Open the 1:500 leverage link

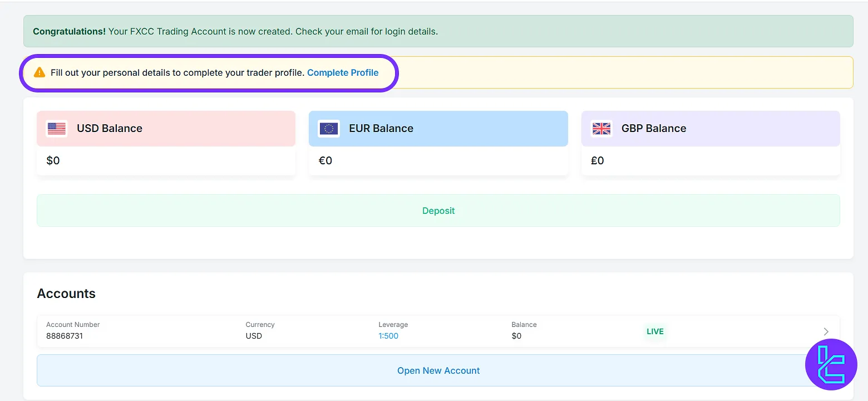[388, 336]
